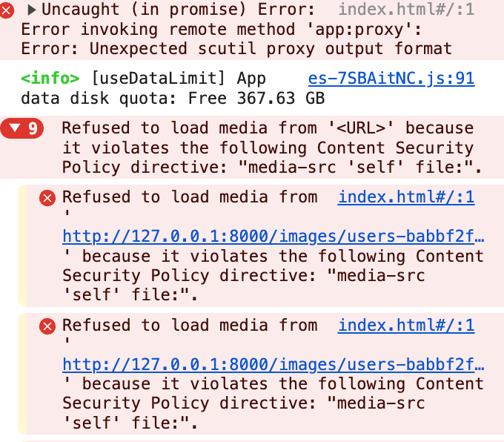
Task: Collapse the group of 9 repeated errors
Action: tap(16, 128)
